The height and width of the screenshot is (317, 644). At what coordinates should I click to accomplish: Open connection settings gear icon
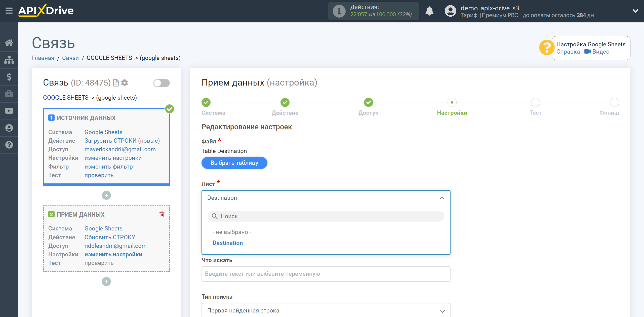(x=125, y=83)
